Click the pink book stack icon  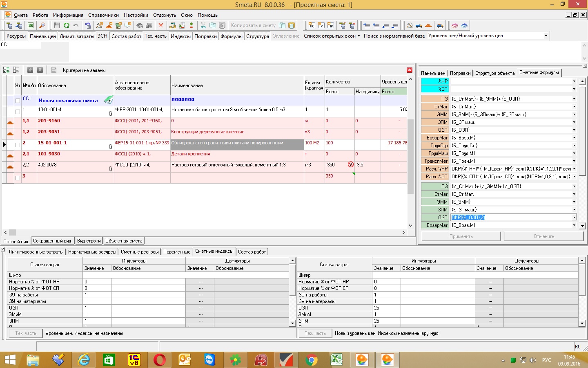pyautogui.click(x=455, y=25)
